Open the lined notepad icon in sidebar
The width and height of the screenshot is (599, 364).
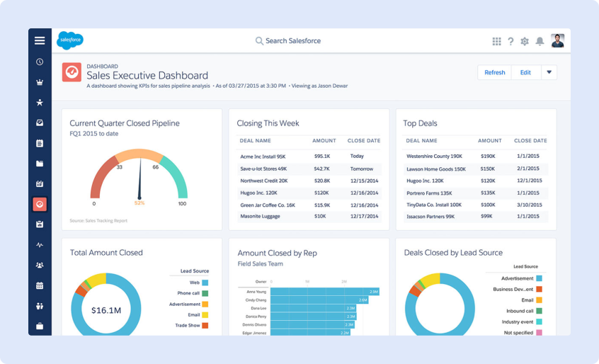pos(40,143)
